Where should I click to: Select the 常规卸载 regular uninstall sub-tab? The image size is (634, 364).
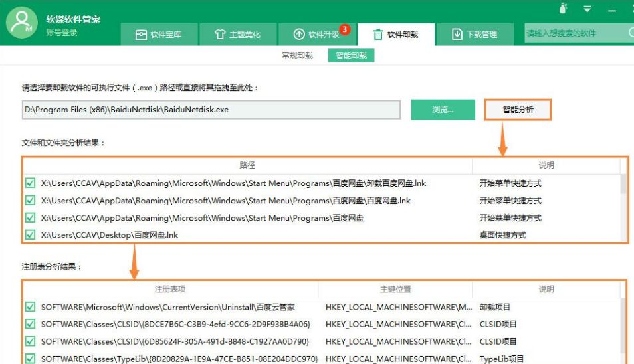coord(297,56)
